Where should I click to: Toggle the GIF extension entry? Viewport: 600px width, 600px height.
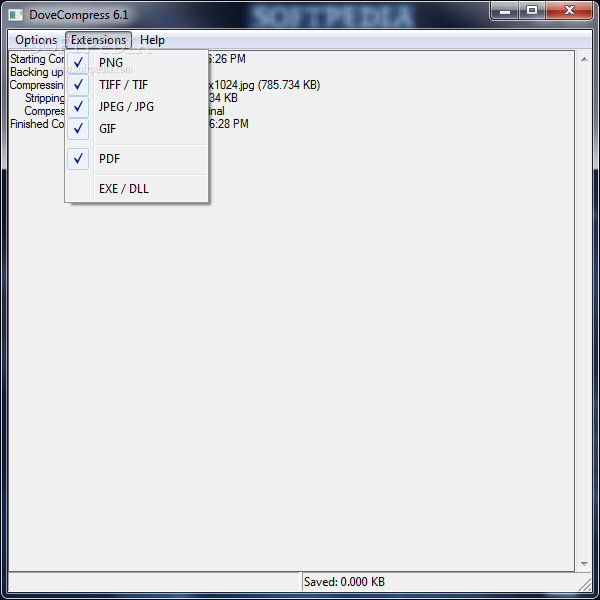137,129
